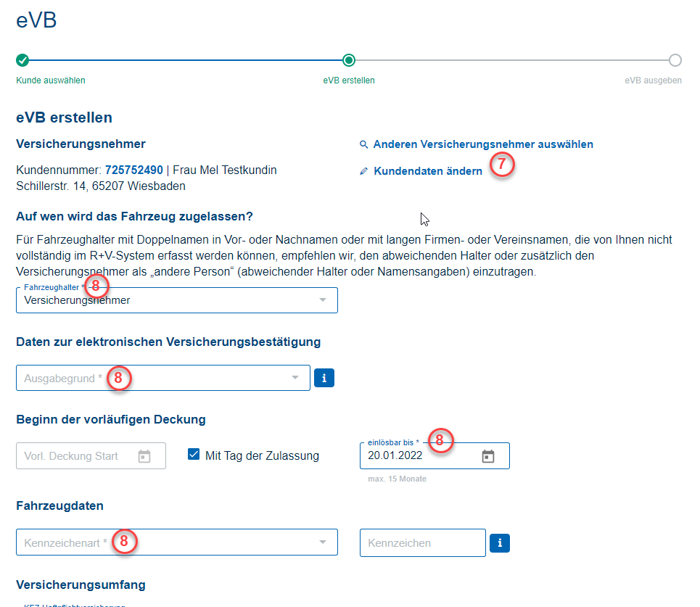Open calendar icon in einlösbar bis field
This screenshot has width=700, height=607.
[488, 456]
